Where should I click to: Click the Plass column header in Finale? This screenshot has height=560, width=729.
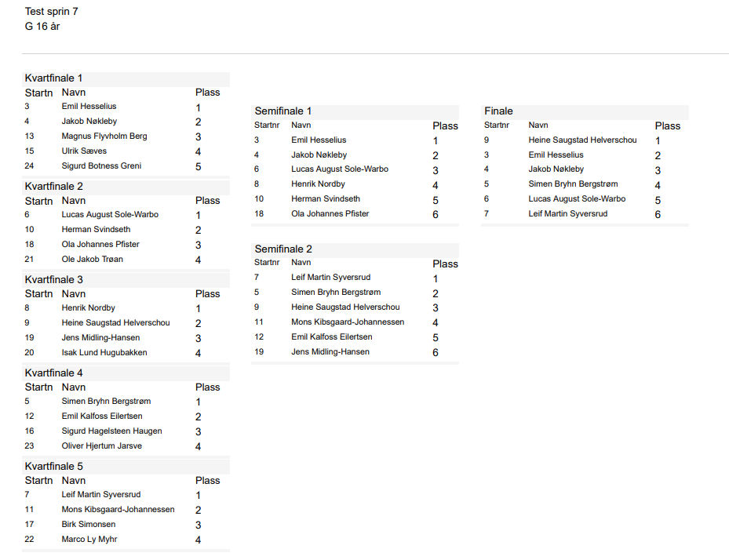click(668, 126)
